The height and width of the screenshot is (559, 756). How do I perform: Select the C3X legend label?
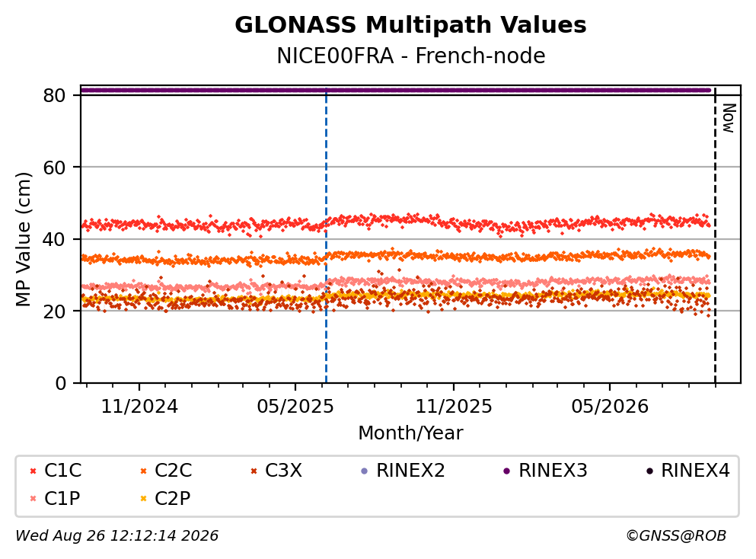point(283,471)
